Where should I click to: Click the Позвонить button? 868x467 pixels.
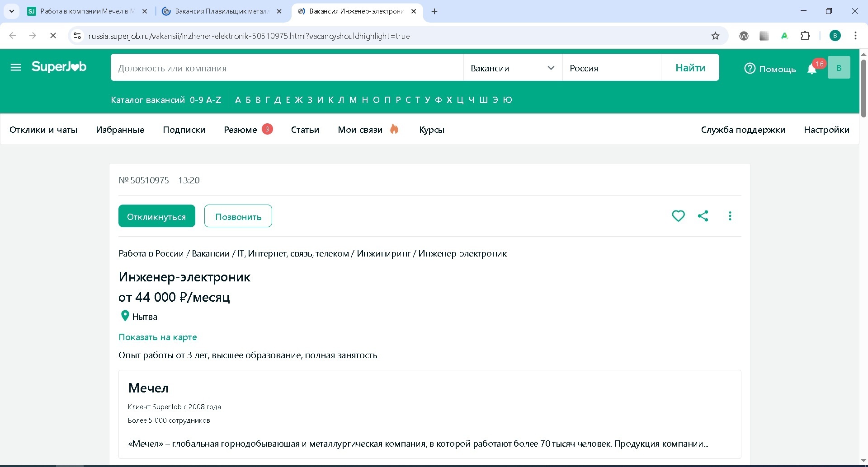click(x=238, y=216)
